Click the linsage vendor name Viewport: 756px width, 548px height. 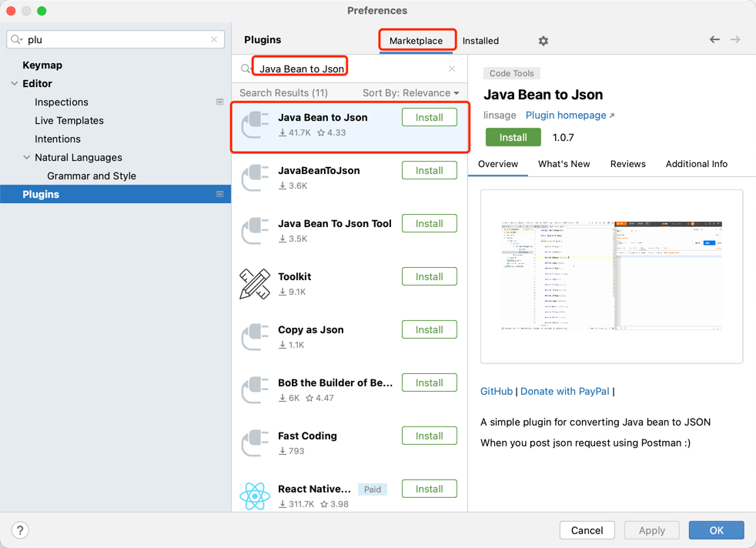(x=500, y=115)
